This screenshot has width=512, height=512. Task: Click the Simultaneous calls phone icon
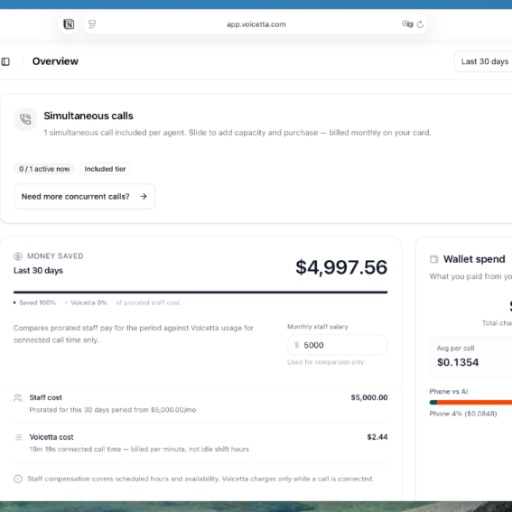pos(25,119)
